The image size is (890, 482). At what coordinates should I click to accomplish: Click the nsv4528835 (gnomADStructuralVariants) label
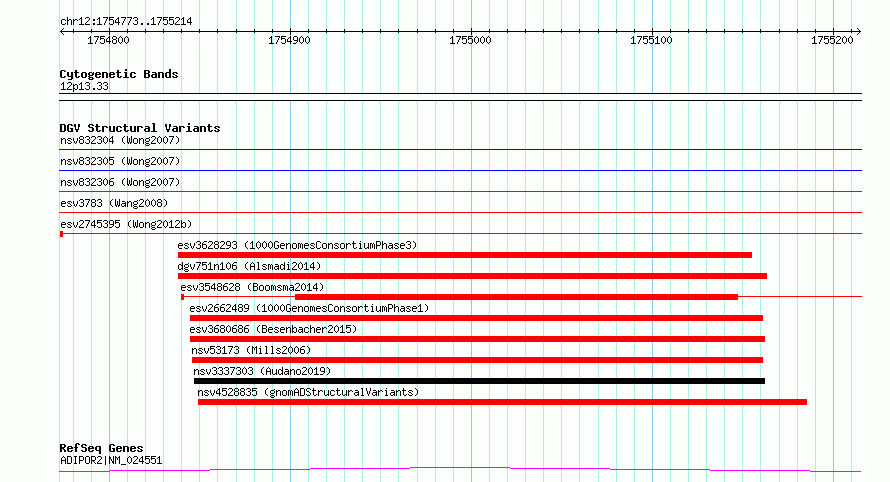pos(308,392)
